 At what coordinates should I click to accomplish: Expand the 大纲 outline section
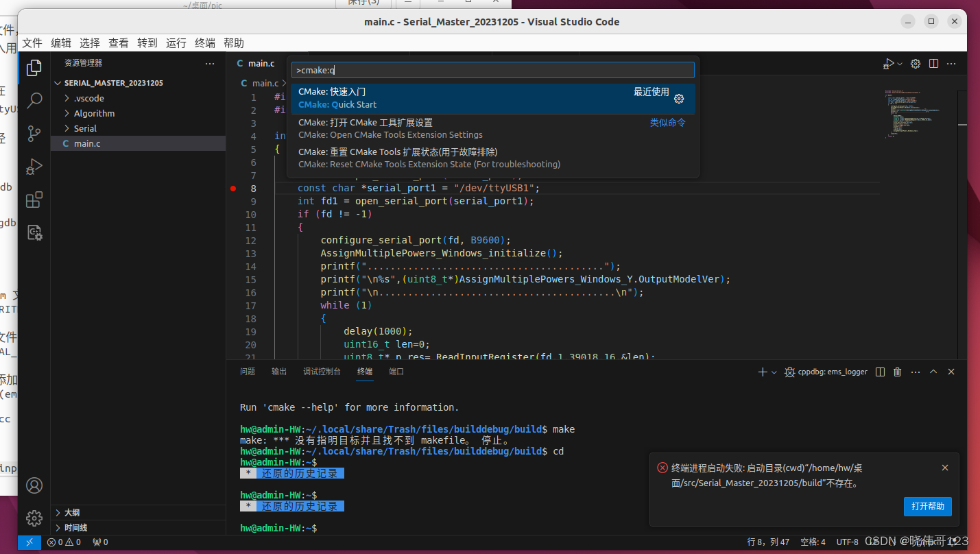[x=138, y=512]
